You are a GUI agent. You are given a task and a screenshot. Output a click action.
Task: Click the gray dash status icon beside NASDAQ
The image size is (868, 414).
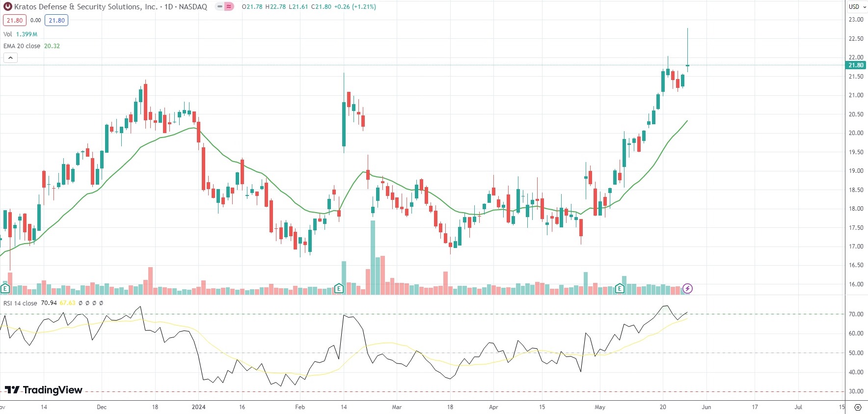219,7
